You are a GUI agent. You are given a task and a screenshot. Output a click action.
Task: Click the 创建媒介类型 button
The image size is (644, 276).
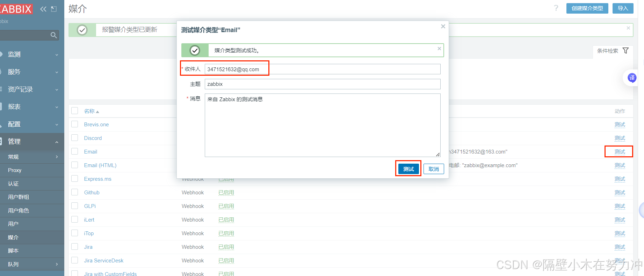[x=587, y=8]
